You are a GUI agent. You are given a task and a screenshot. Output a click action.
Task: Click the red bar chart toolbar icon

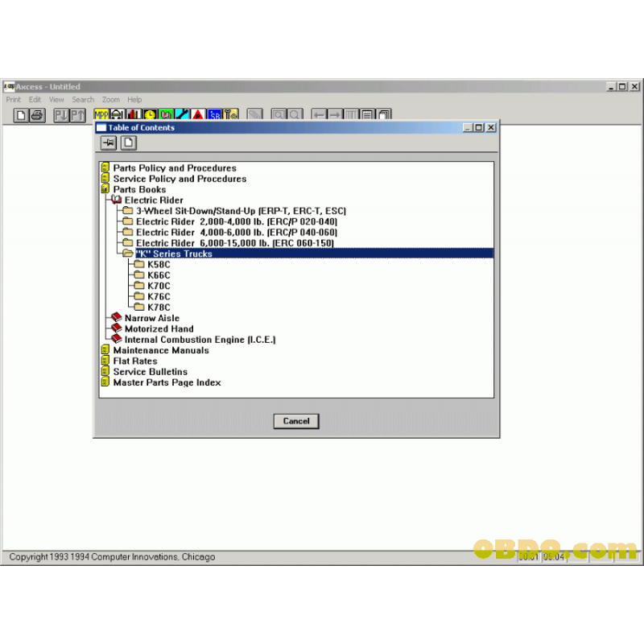(x=134, y=114)
